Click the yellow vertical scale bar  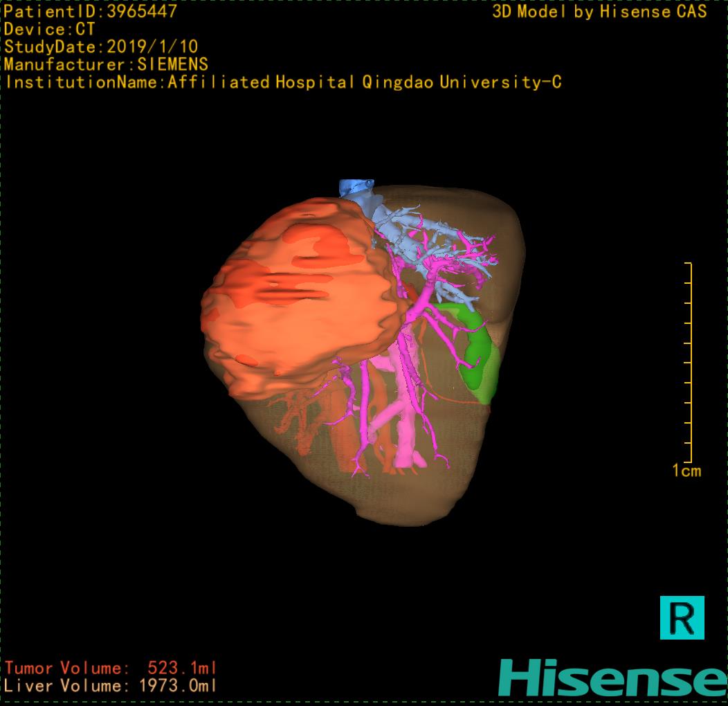(x=689, y=363)
